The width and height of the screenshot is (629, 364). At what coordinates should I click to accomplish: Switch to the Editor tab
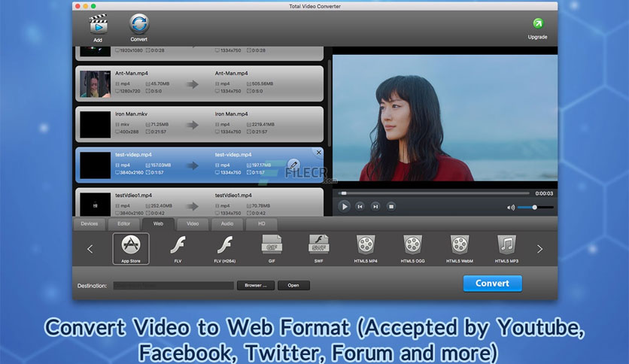[x=123, y=224]
